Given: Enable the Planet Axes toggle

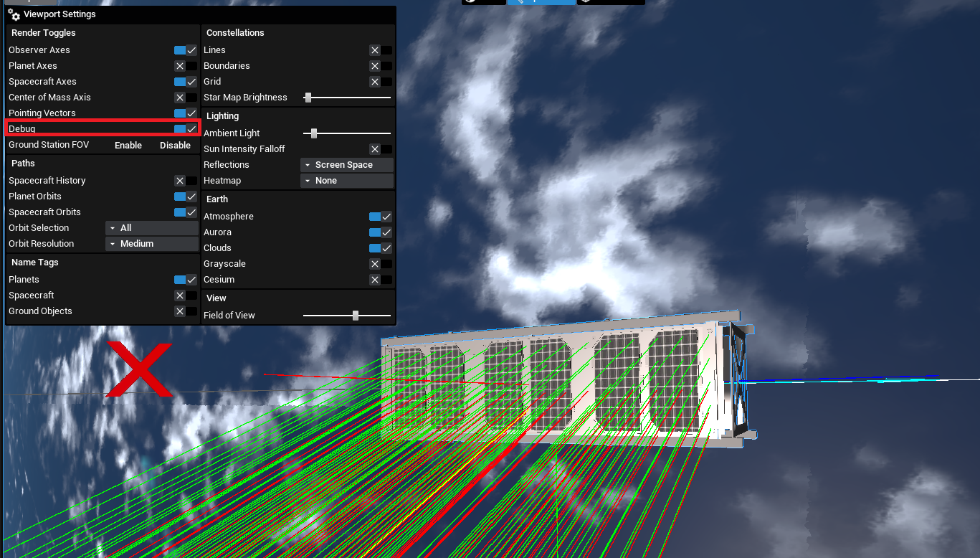Looking at the screenshot, I should [x=185, y=66].
